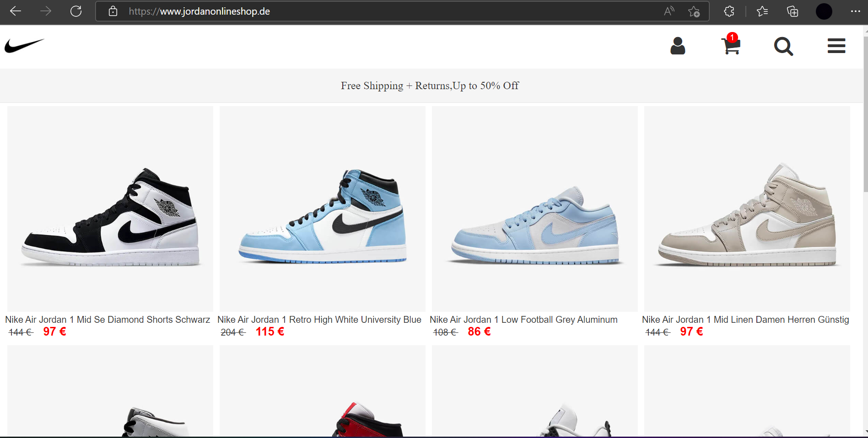The height and width of the screenshot is (438, 868).
Task: Click the read aloud icon in address bar
Action: [x=669, y=11]
